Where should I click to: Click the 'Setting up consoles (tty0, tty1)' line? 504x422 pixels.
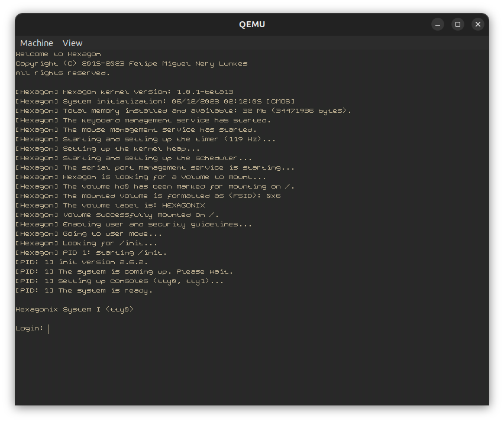click(119, 282)
